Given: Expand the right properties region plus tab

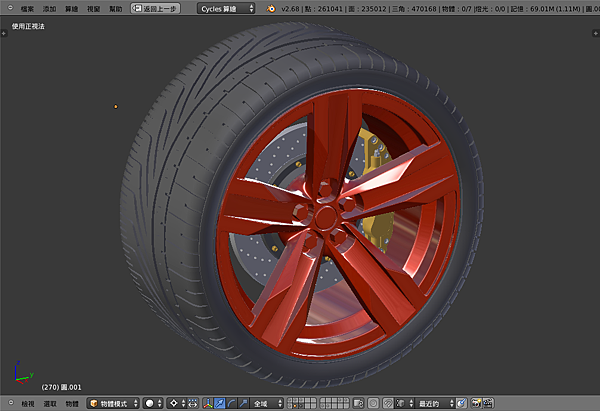Looking at the screenshot, I should pos(595,33).
